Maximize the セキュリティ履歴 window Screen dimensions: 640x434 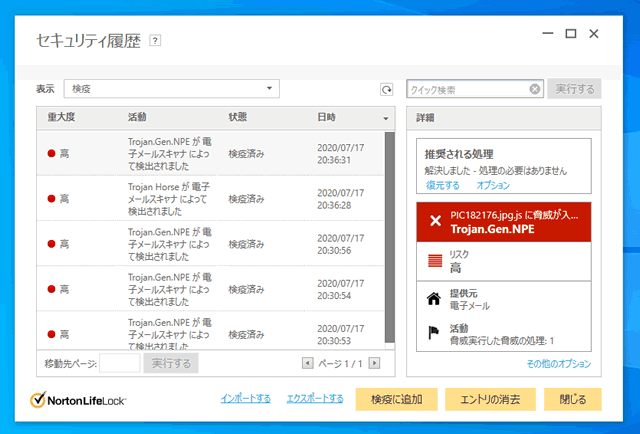(571, 33)
